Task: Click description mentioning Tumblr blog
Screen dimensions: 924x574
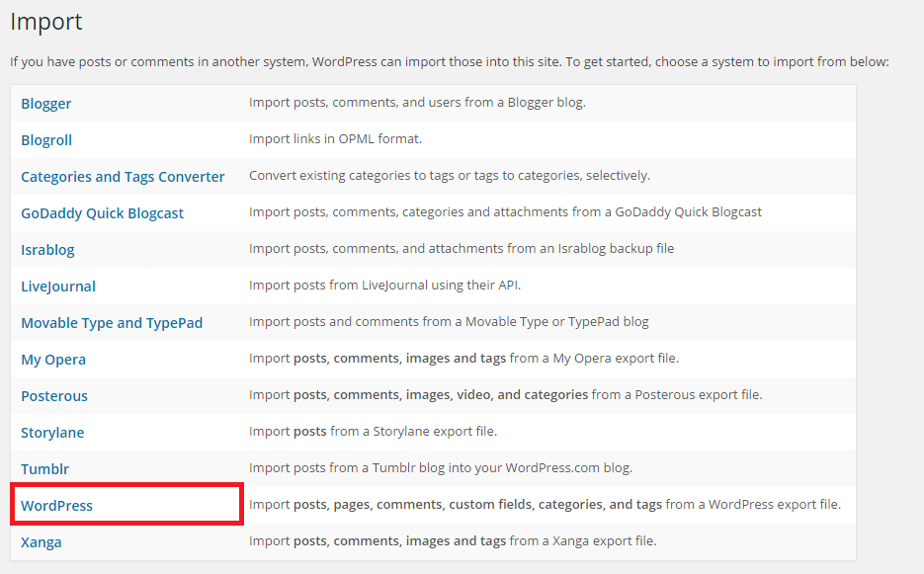Action: point(441,468)
